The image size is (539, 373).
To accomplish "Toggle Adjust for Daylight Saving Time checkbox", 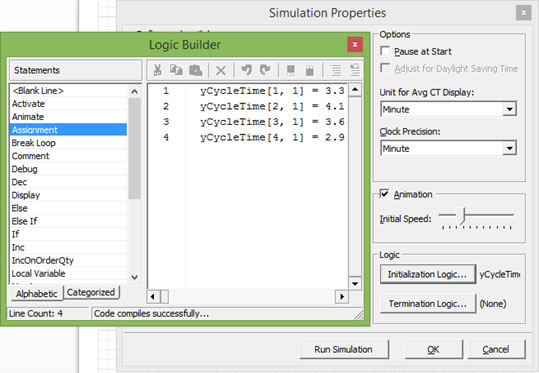I will coord(385,68).
